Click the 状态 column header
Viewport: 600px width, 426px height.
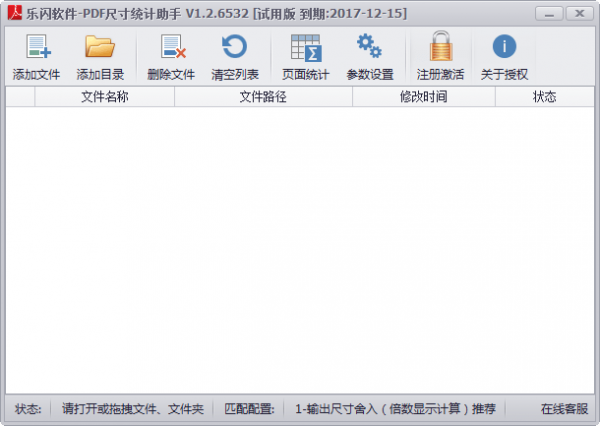pyautogui.click(x=545, y=97)
